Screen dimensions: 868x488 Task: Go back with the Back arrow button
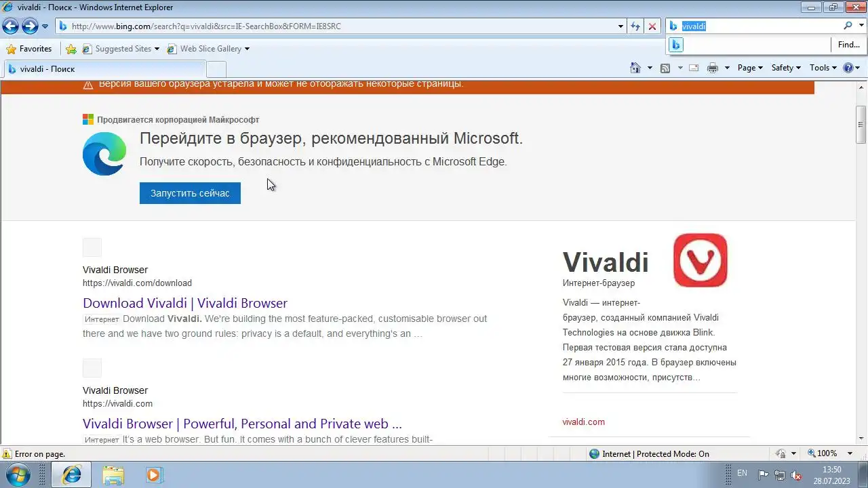[10, 26]
